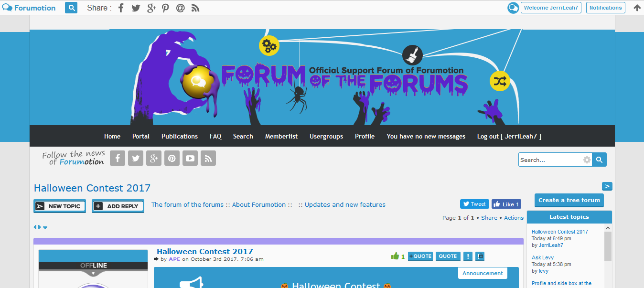Image resolution: width=644 pixels, height=288 pixels.
Task: Click the gear settings icon in the banner
Action: (x=269, y=46)
